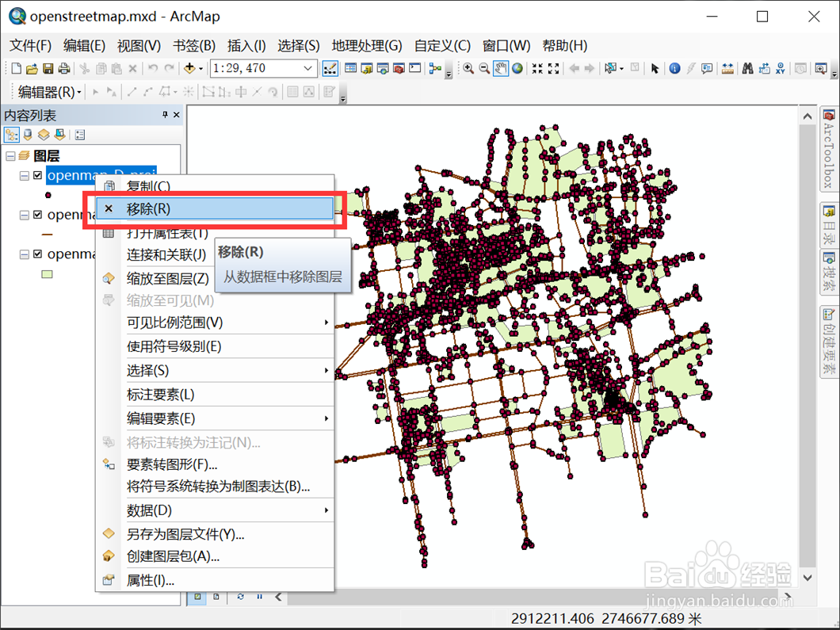This screenshot has height=630, width=840.
Task: Open the ArcToolbox window icon
Action: 399,69
